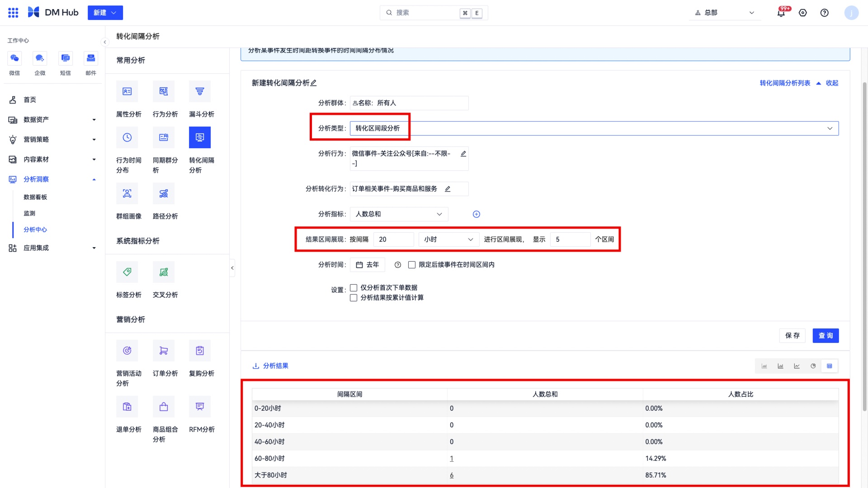Open the 企微 work center icon

(40, 58)
